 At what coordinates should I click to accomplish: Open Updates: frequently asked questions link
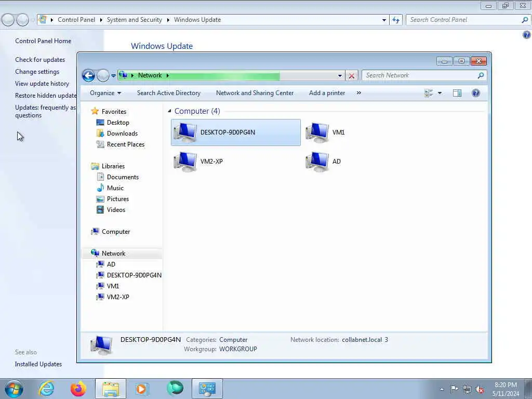point(46,111)
